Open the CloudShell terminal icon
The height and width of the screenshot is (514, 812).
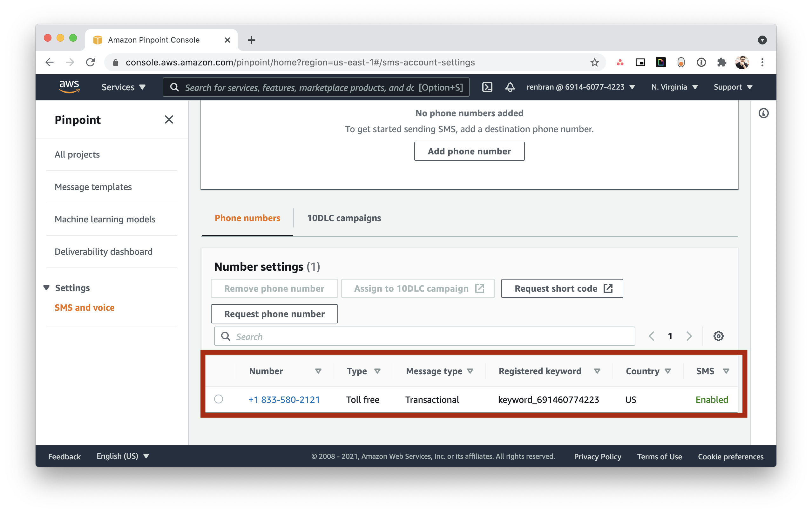click(x=487, y=87)
